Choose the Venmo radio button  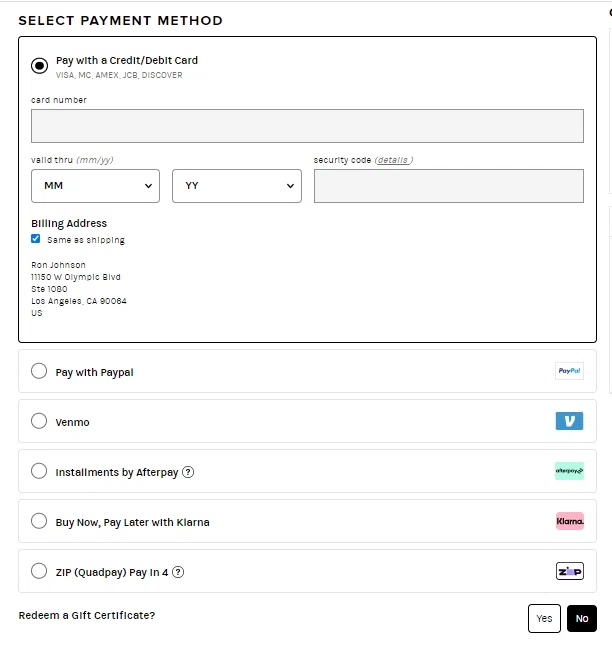(39, 421)
